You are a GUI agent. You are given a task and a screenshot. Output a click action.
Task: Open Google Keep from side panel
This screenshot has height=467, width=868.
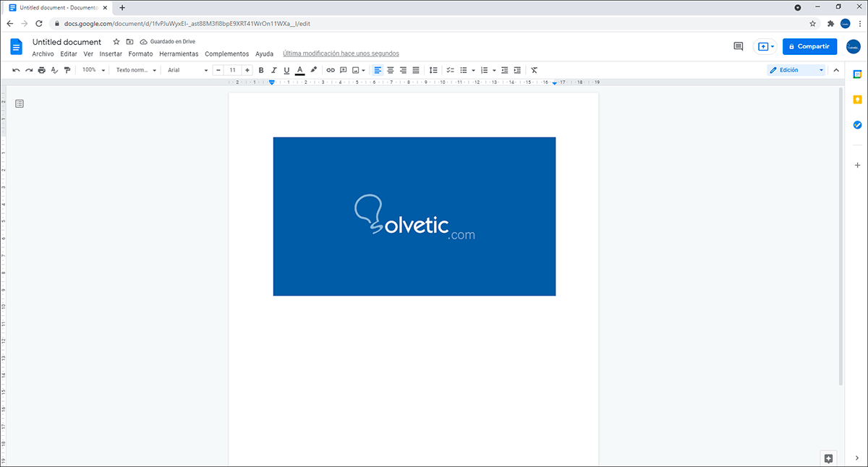(x=857, y=99)
